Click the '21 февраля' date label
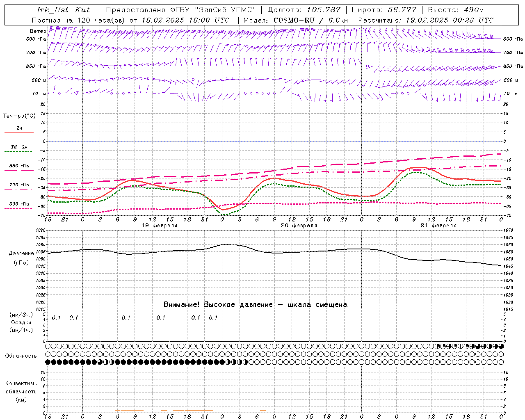Image resolution: width=525 pixels, height=420 pixels. 438,226
